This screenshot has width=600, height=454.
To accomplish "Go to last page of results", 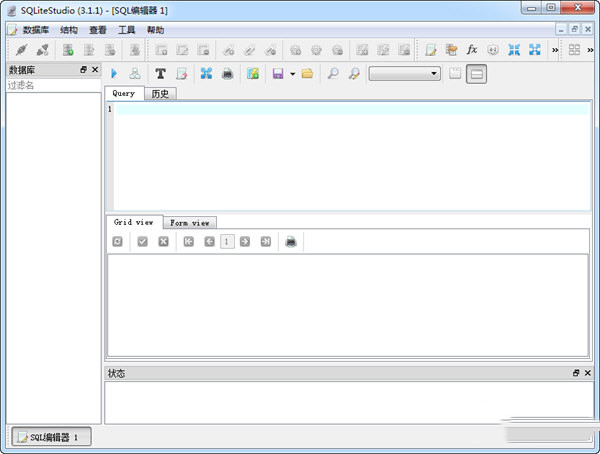I will click(x=266, y=242).
